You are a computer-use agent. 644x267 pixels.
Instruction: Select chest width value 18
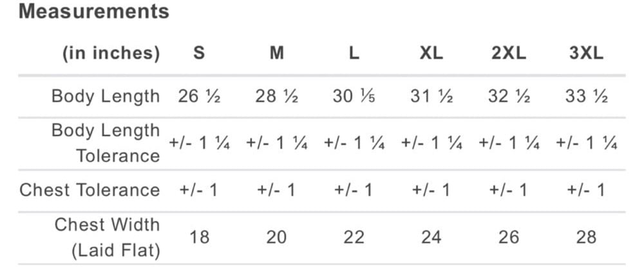tap(200, 237)
